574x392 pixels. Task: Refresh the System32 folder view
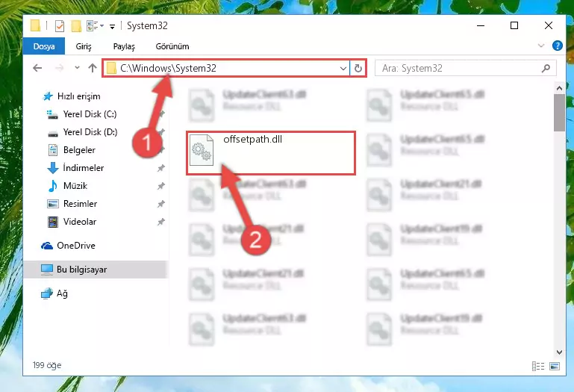[358, 68]
